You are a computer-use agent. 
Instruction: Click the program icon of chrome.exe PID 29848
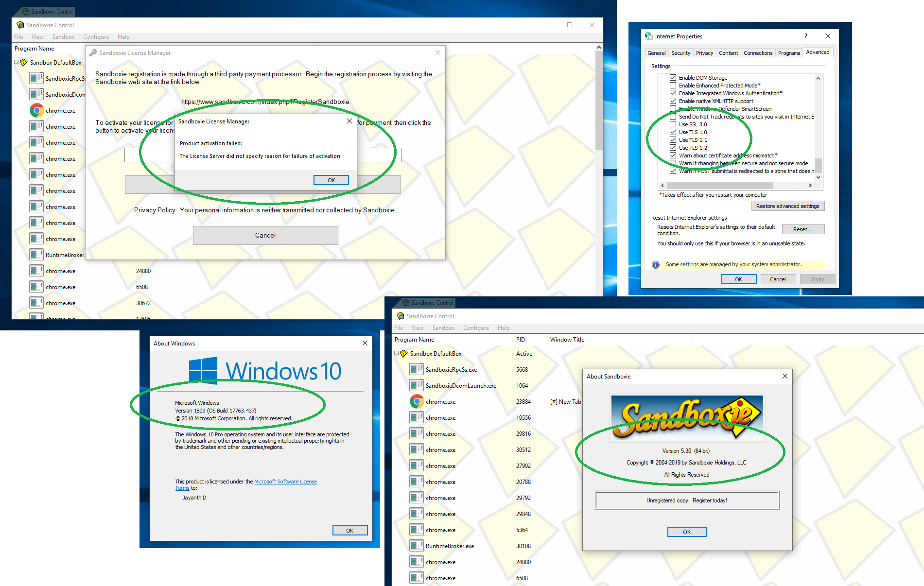point(417,514)
